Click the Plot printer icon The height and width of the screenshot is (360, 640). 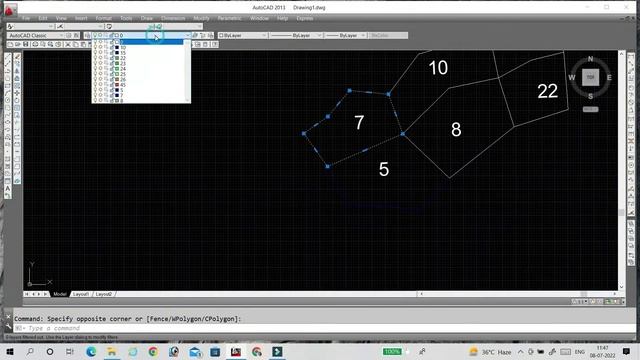[35, 44]
